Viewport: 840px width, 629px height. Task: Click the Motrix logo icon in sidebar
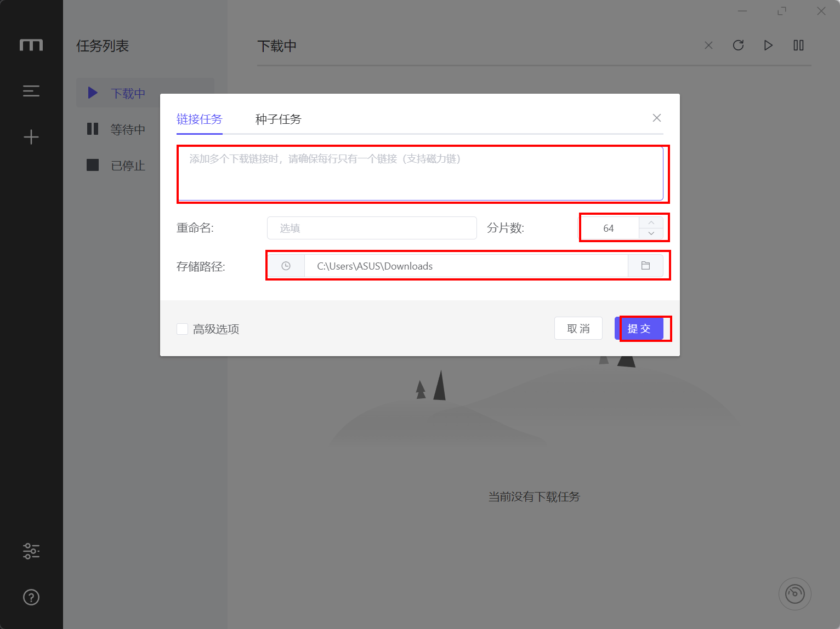click(31, 45)
